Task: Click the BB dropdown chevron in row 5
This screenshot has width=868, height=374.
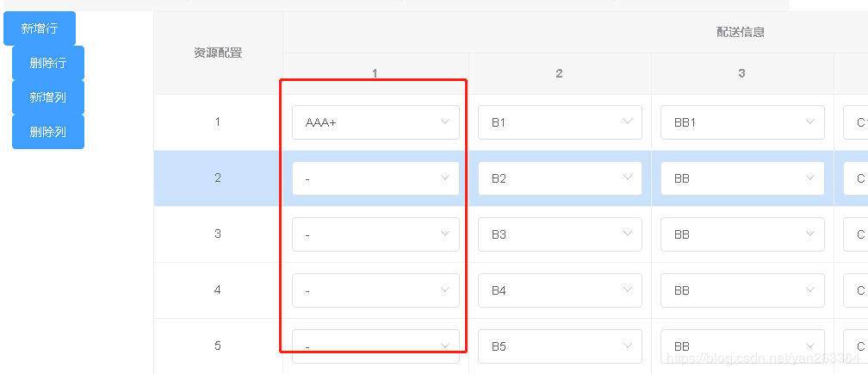Action: 810,346
